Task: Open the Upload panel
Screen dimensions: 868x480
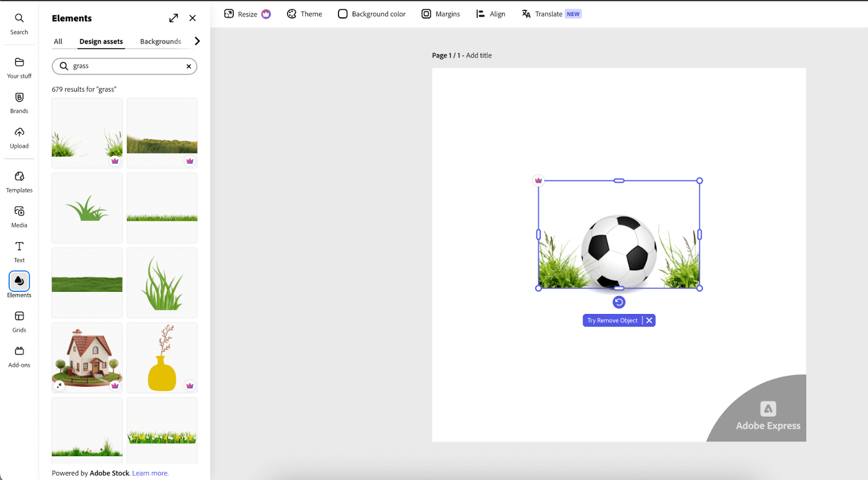Action: (19, 138)
